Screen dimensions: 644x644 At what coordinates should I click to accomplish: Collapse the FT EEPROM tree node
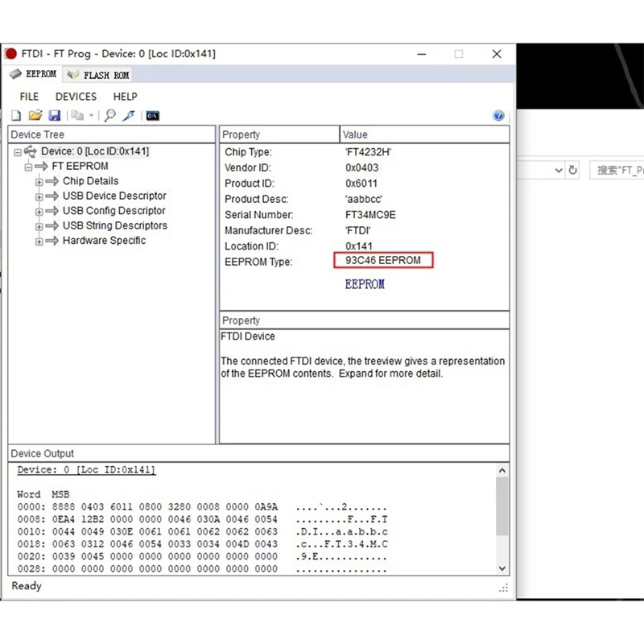[28, 167]
